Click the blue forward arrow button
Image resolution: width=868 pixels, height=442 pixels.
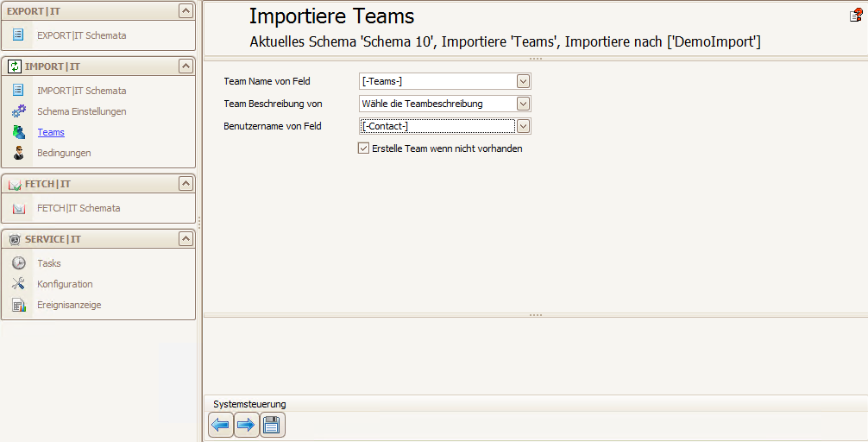247,425
